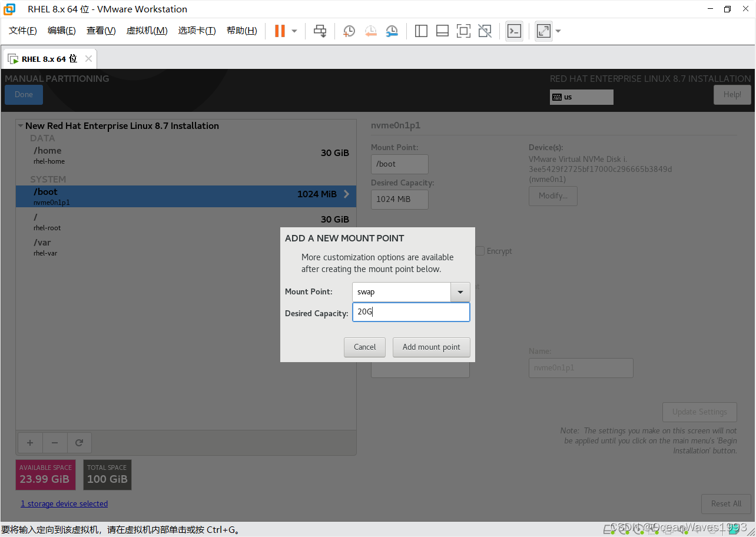Revert the virtual machine to its snapshot
The width and height of the screenshot is (756, 537).
pyautogui.click(x=370, y=31)
